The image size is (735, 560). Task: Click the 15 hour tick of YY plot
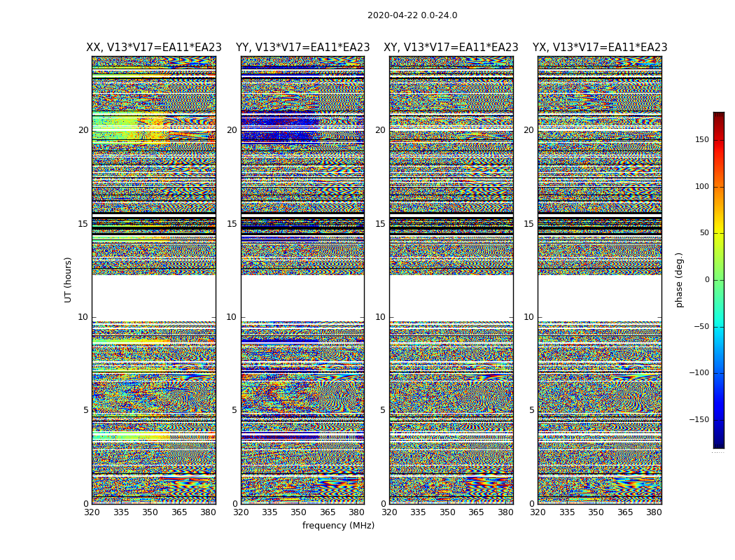232,223
